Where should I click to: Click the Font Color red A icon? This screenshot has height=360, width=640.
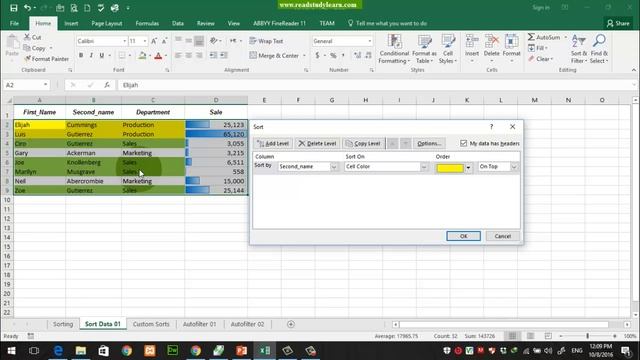[x=158, y=56]
